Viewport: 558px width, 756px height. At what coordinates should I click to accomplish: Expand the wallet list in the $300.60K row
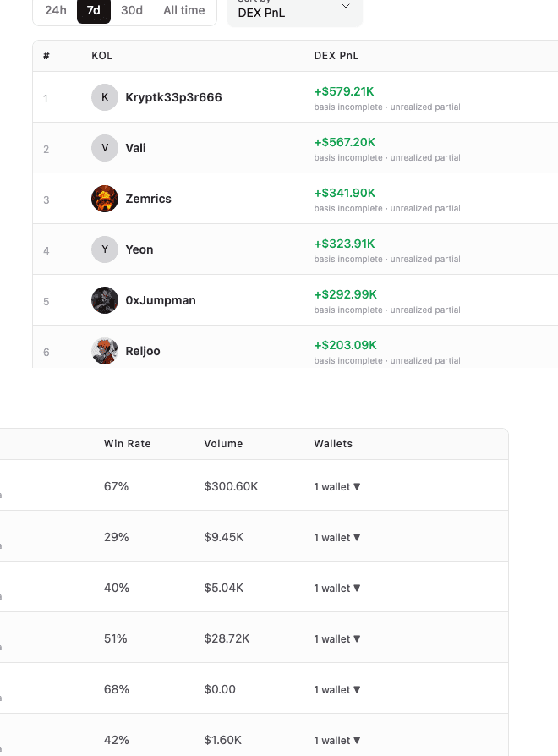click(336, 487)
